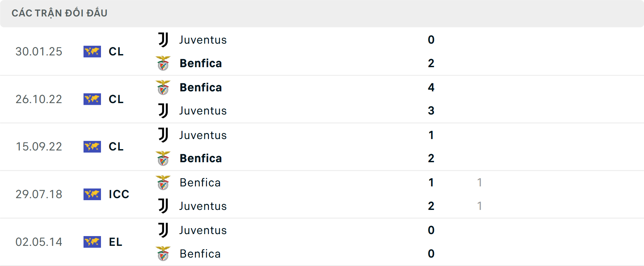Open the Juventus team page from the 2018 row
Screen dimensions: 644x266
pos(203,206)
